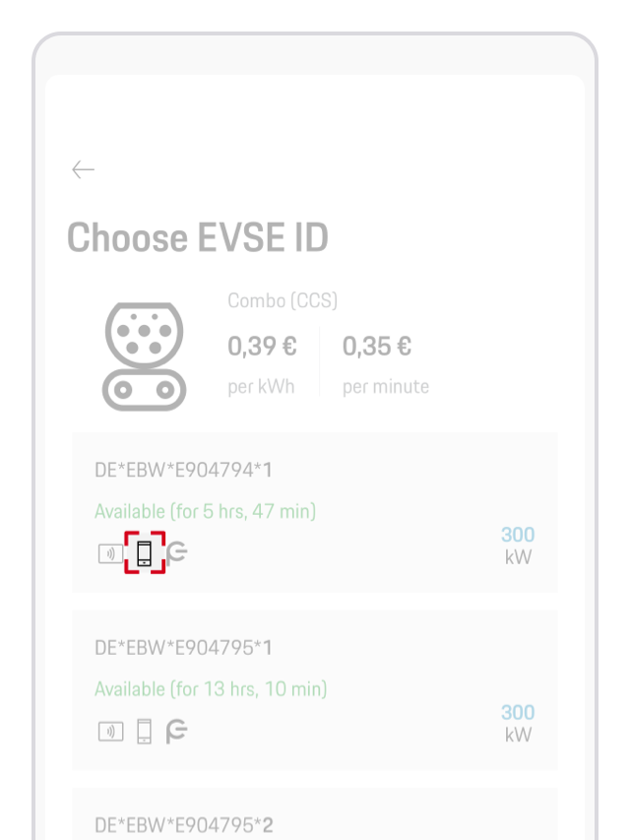Tap highlighted smartphone icon for DE*EBW*E904794*1

tap(145, 553)
